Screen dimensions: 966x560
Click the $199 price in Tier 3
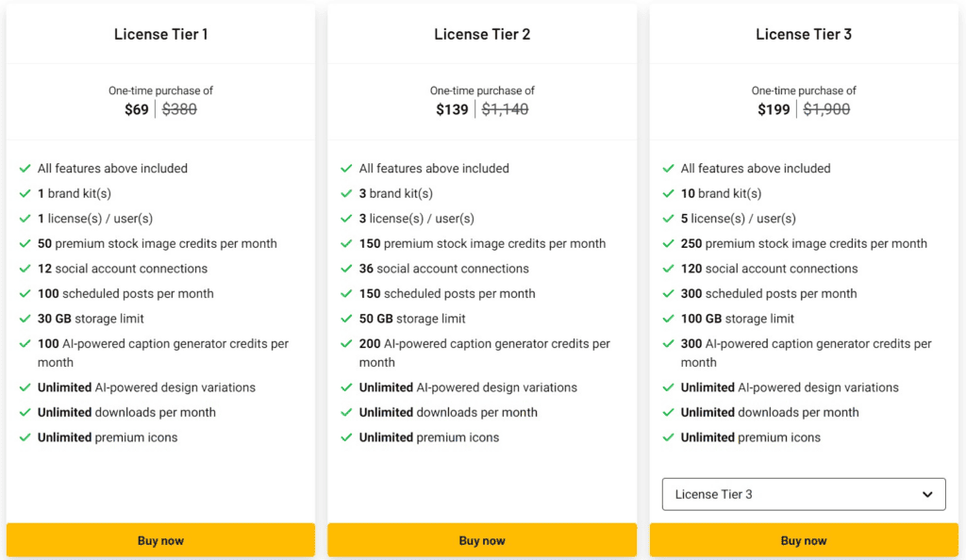[774, 109]
